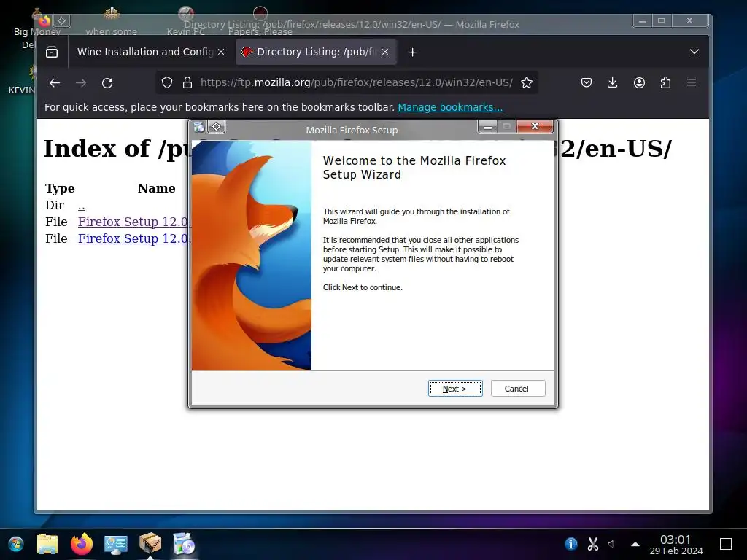Click Firefox icon in taskbar
The height and width of the screenshot is (560, 747).
[x=82, y=544]
